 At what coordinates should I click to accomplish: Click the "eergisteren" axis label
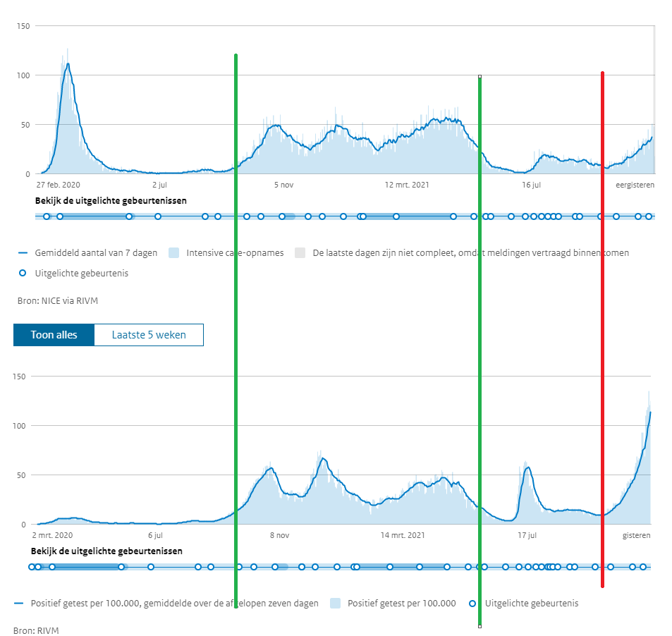pos(635,185)
